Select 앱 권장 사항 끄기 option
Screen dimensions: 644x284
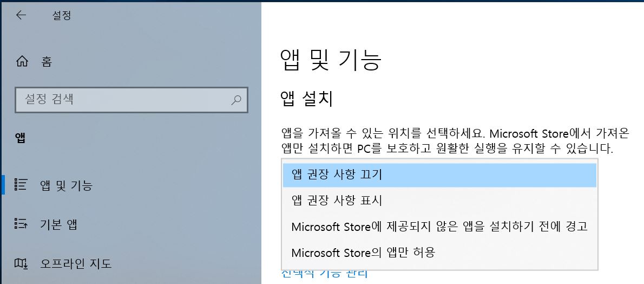pos(439,175)
